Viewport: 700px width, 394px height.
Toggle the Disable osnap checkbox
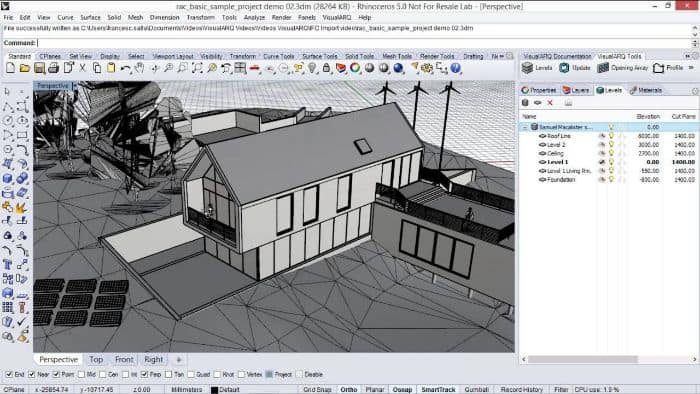point(299,374)
